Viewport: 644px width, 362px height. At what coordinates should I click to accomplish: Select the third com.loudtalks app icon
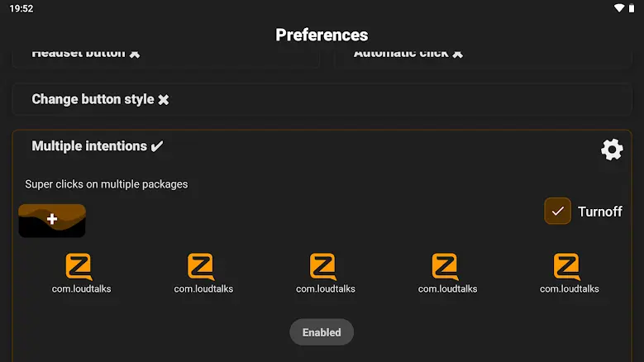coord(324,267)
